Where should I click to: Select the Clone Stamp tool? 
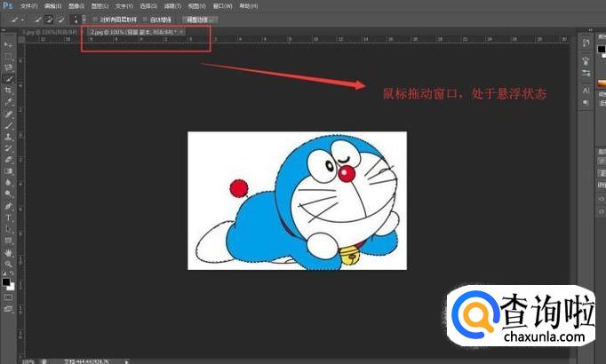[8, 137]
